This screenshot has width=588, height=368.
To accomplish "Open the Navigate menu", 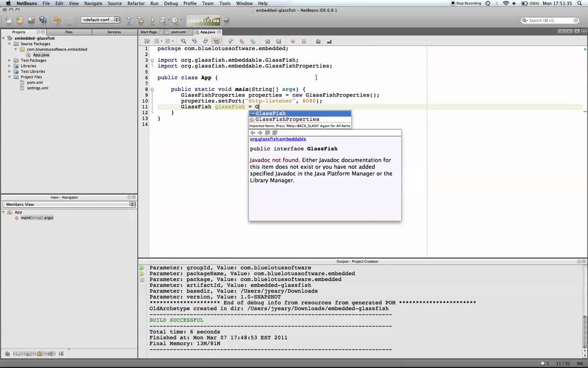I will pyautogui.click(x=93, y=4).
